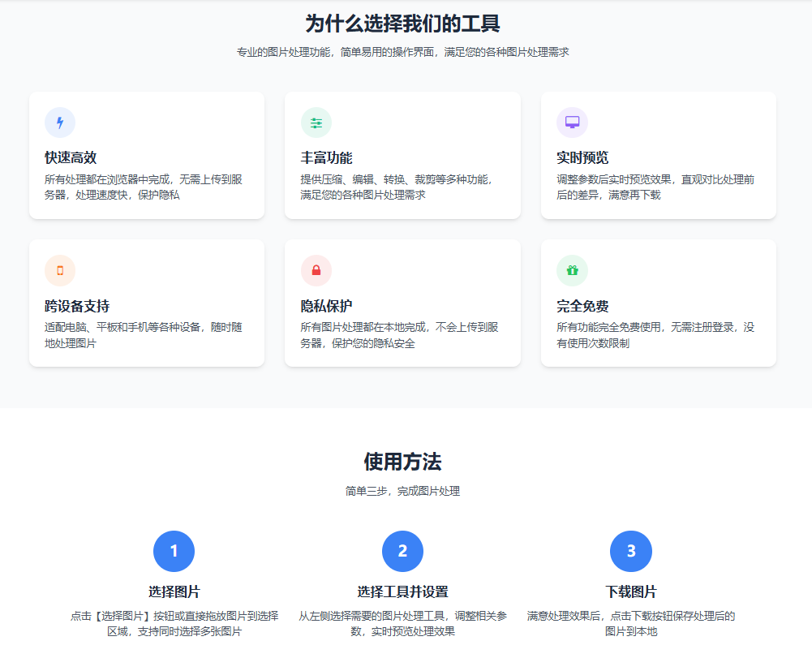Click the 为什么选择我们的工具 main heading
812x671 pixels.
pyautogui.click(x=402, y=24)
